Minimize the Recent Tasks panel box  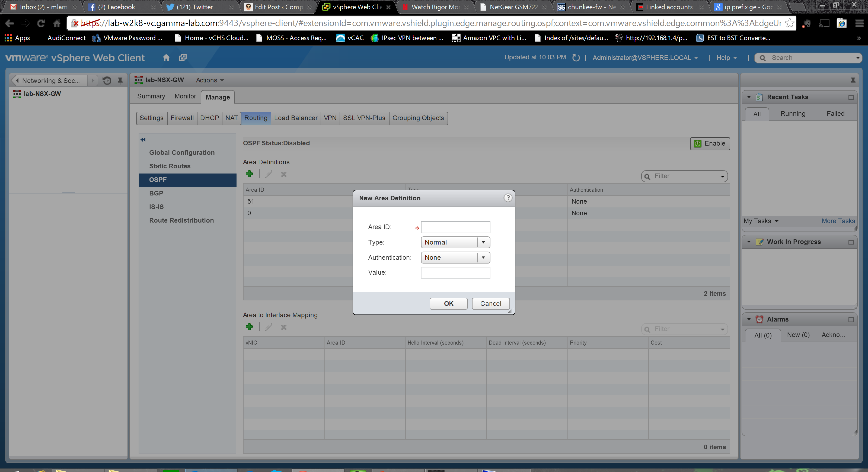[851, 97]
